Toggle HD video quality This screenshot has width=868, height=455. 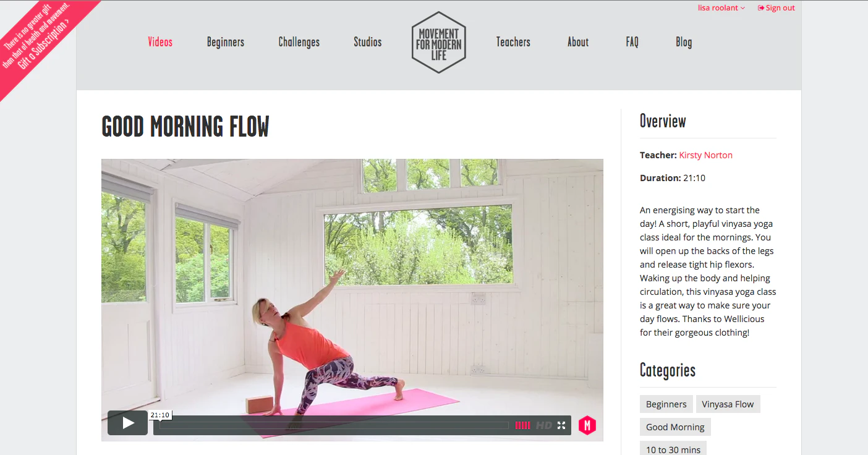coord(543,425)
